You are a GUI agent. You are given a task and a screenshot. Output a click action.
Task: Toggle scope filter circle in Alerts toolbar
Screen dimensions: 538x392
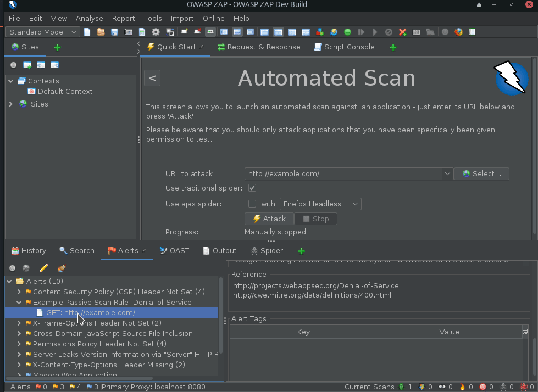click(12, 268)
